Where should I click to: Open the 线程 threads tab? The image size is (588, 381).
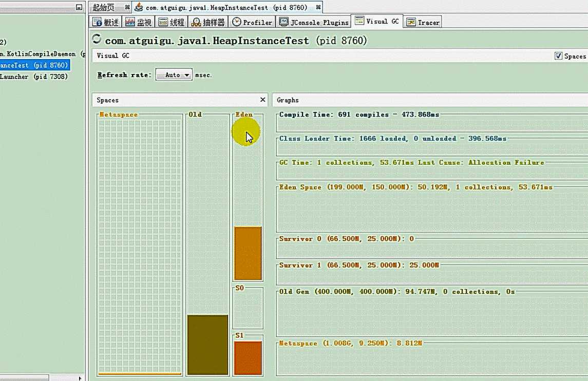[172, 22]
